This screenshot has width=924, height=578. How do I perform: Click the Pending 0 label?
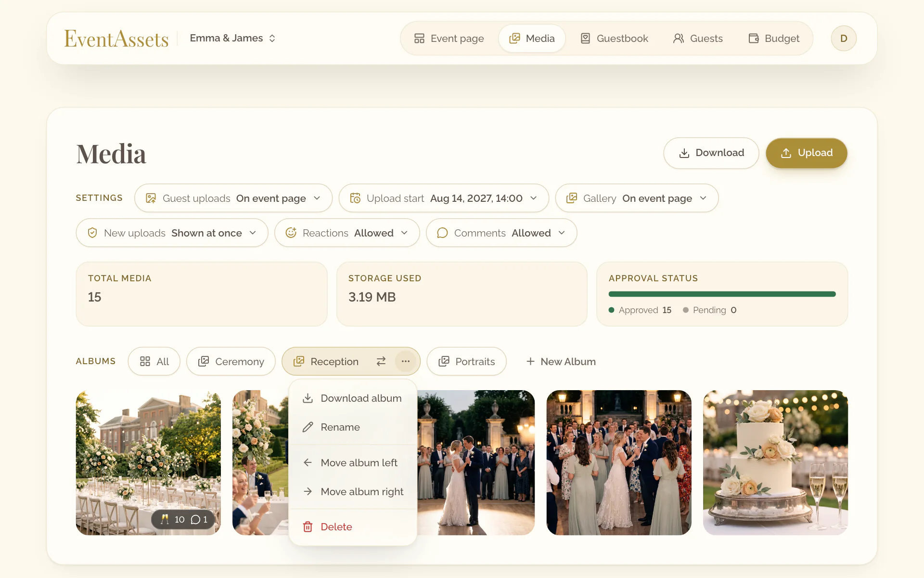[710, 310]
